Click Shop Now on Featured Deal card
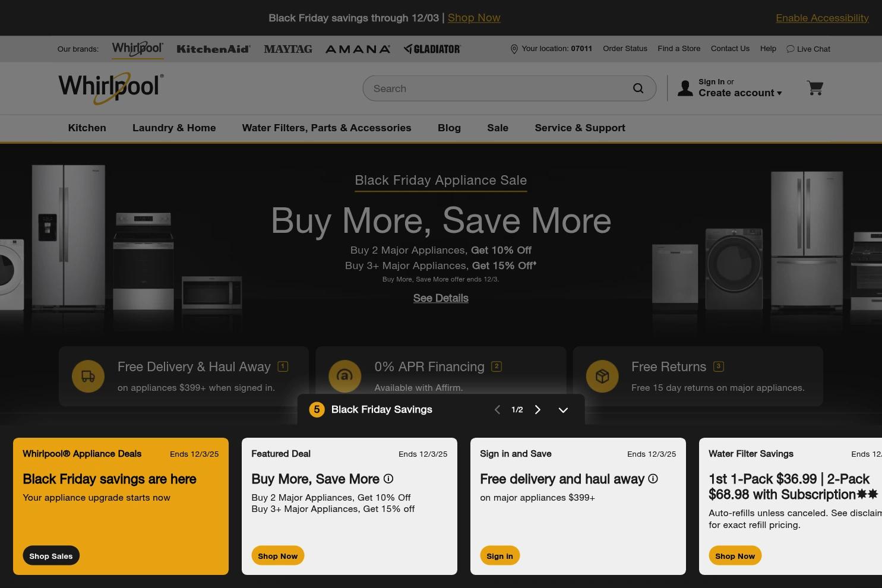The width and height of the screenshot is (882, 588). pyautogui.click(x=277, y=556)
